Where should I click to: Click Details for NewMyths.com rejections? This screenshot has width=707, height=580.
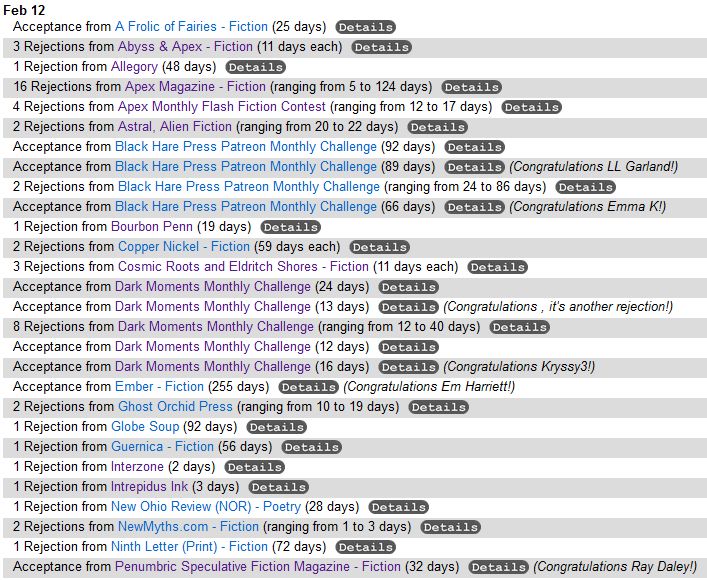(450, 527)
